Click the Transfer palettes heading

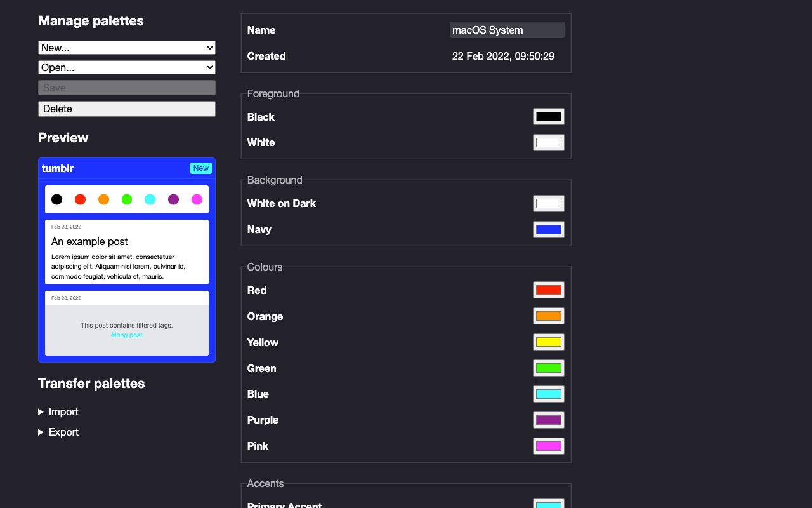pos(91,384)
